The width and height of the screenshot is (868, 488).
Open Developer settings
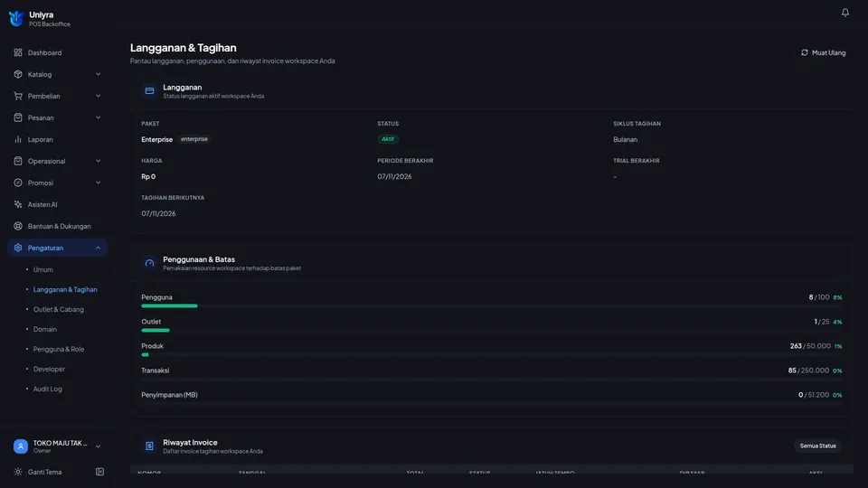click(49, 369)
